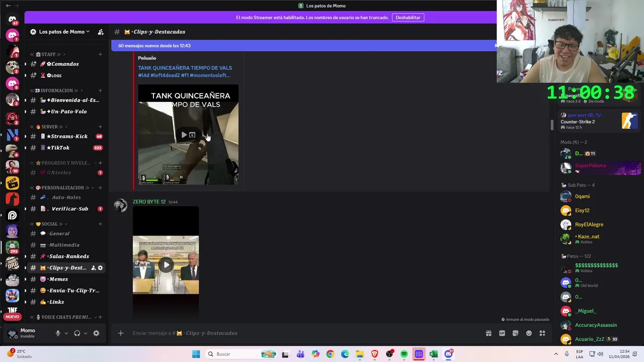Open the sticker picker
Image resolution: width=644 pixels, height=362 pixels.
tap(515, 333)
